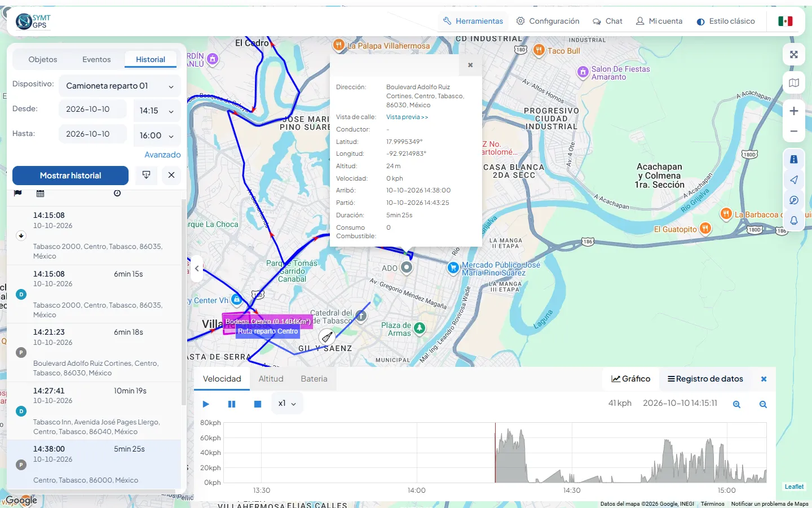
Task: Expand the Dispositivo dropdown Camioneta reparto 01
Action: tap(120, 86)
